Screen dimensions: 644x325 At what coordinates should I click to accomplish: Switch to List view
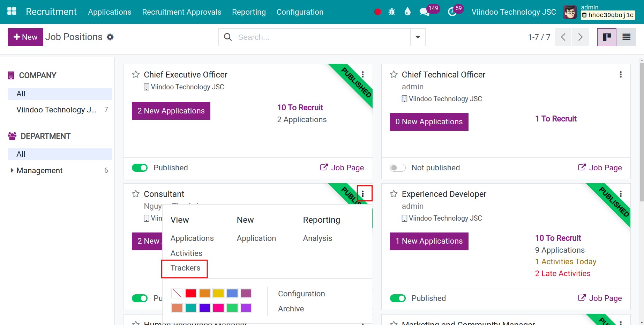626,37
